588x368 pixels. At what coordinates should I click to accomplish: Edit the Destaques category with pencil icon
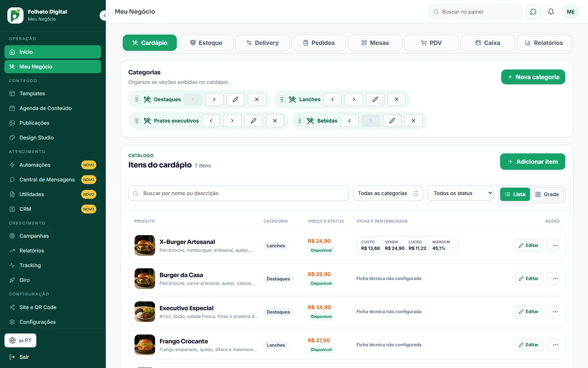pyautogui.click(x=236, y=99)
